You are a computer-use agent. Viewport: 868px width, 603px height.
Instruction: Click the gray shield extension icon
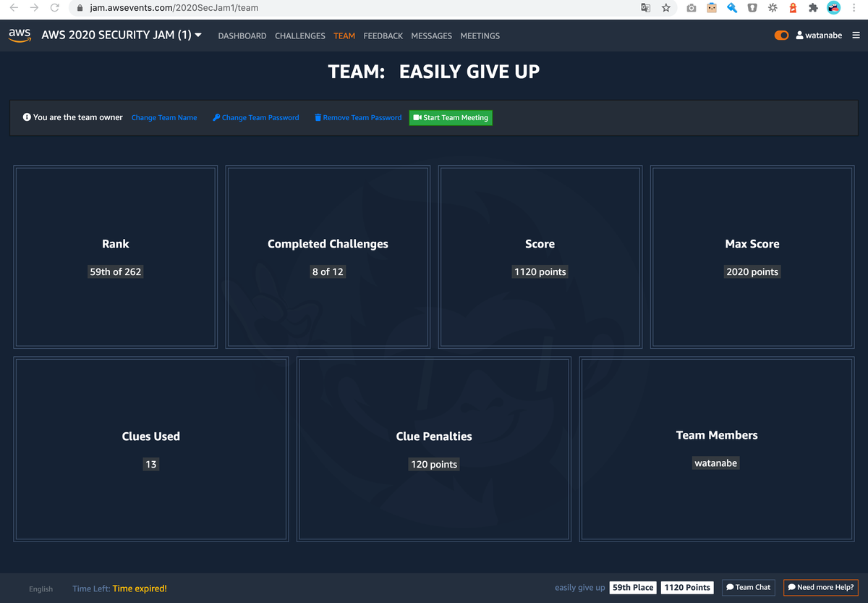pyautogui.click(x=752, y=8)
